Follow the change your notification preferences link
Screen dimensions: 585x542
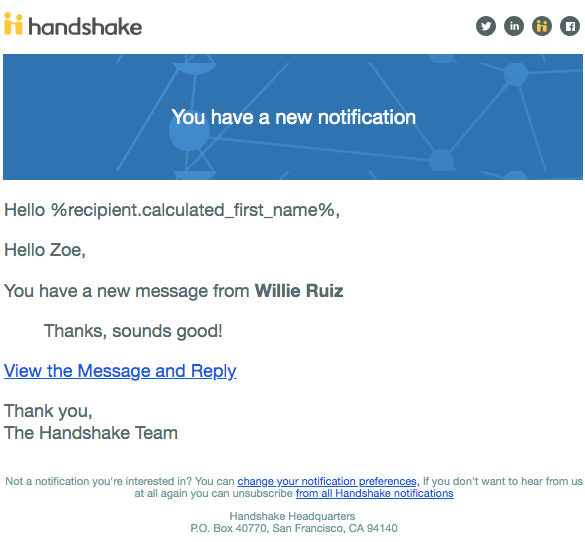328,481
